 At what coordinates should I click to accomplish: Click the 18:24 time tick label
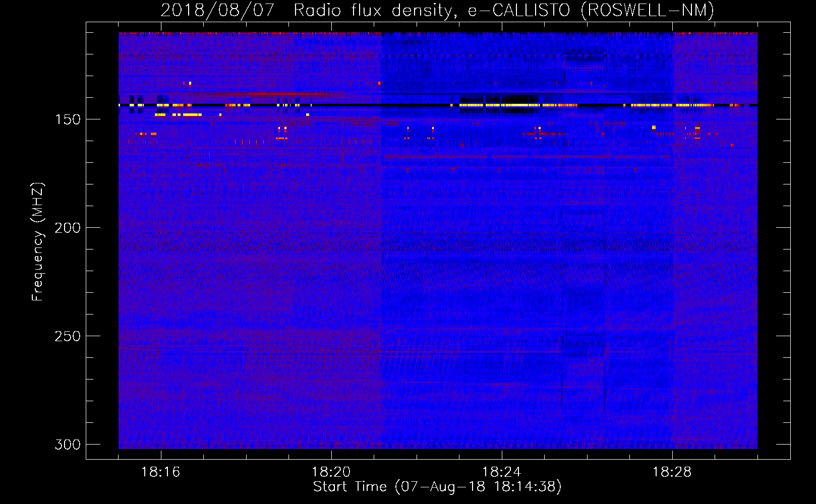click(x=502, y=472)
